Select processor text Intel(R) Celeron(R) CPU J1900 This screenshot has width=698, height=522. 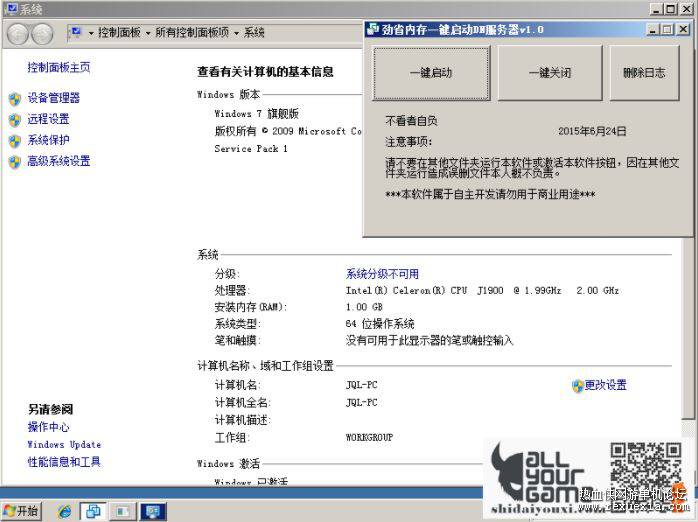[x=425, y=291]
